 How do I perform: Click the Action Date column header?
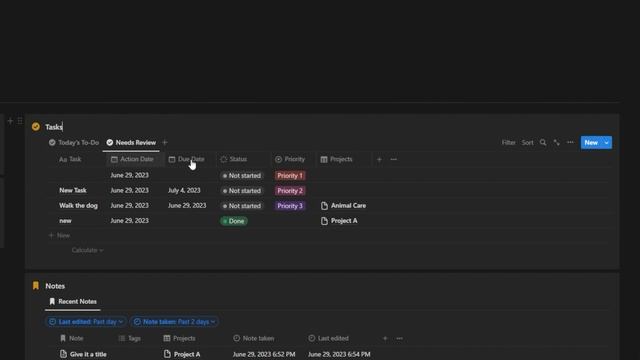tap(132, 159)
